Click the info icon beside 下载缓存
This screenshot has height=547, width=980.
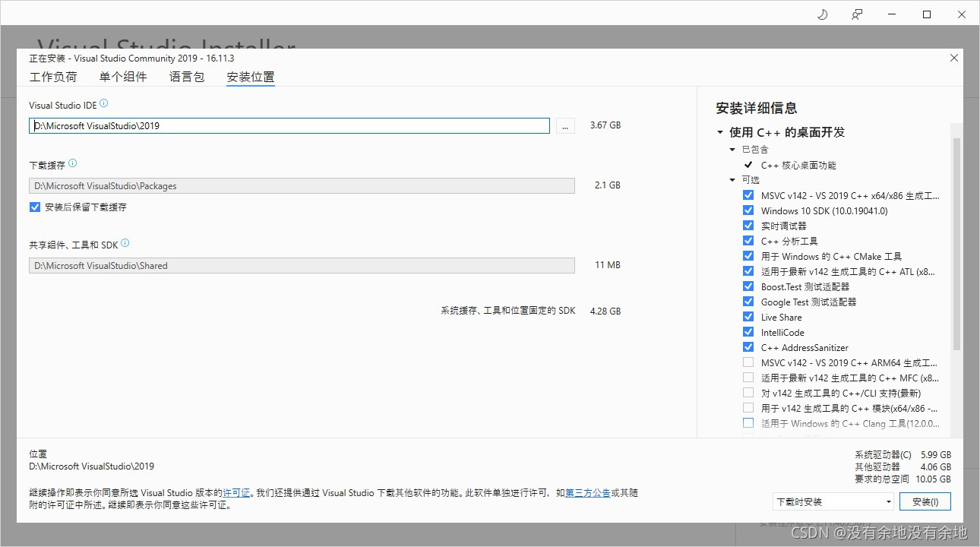click(x=73, y=163)
